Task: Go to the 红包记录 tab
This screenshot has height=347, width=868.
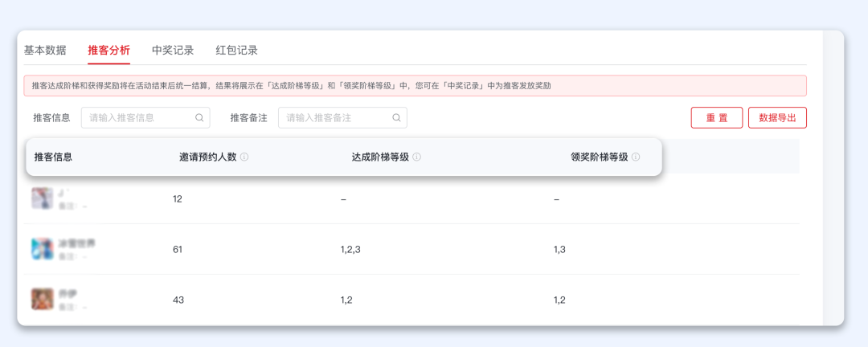Action: point(237,50)
